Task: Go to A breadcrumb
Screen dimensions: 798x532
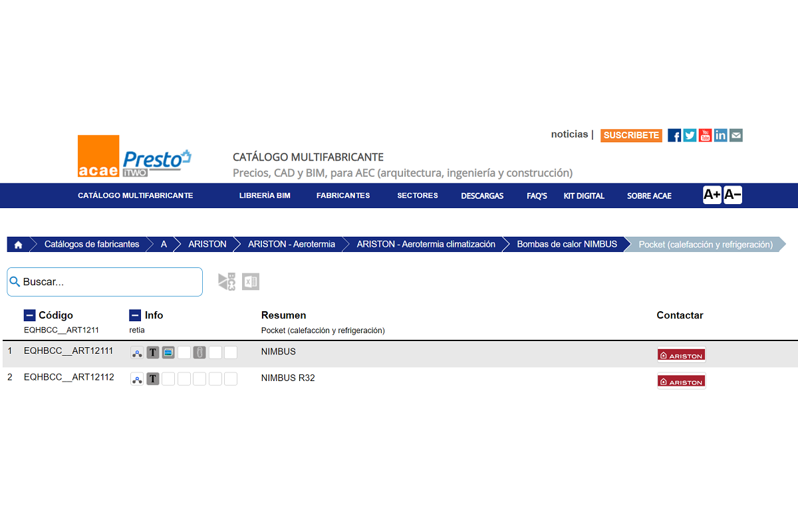Action: coord(164,244)
